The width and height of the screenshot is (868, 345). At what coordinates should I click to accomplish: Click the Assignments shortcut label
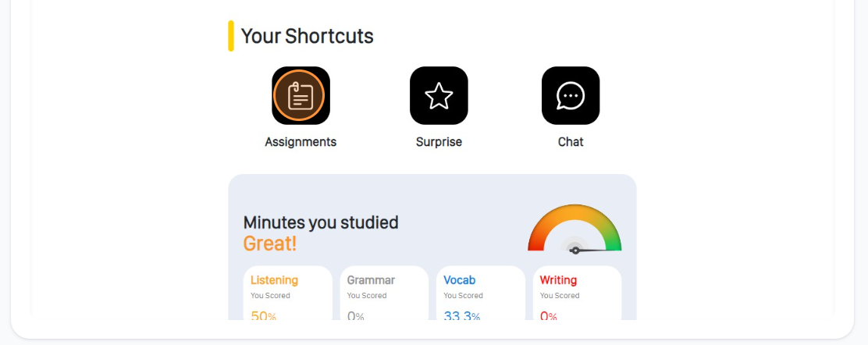tap(301, 142)
